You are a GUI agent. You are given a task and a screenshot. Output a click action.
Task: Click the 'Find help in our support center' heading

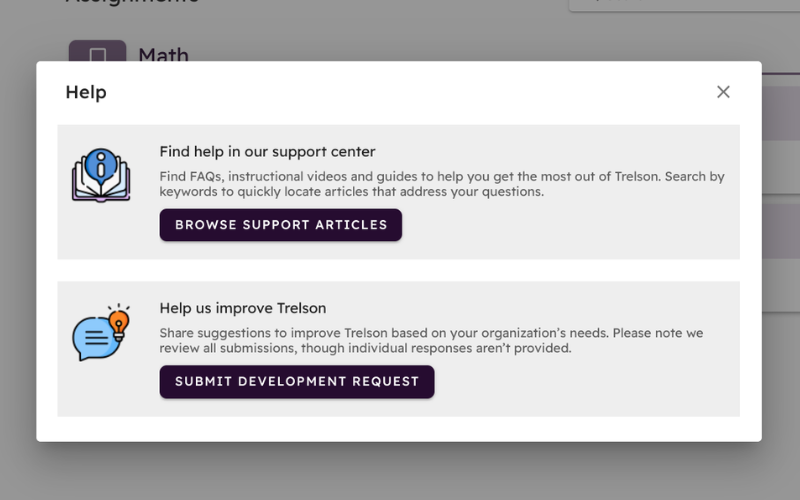tap(267, 152)
